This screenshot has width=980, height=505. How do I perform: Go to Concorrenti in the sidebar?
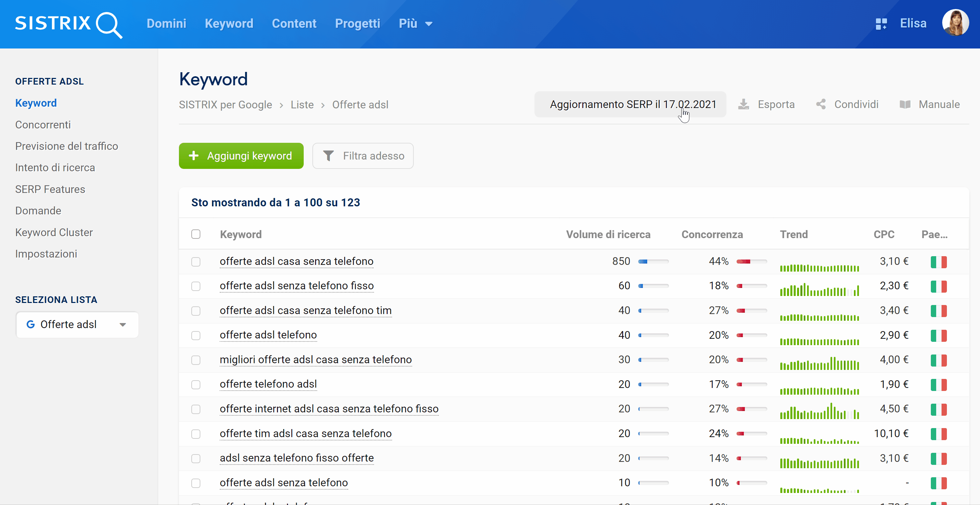tap(43, 125)
